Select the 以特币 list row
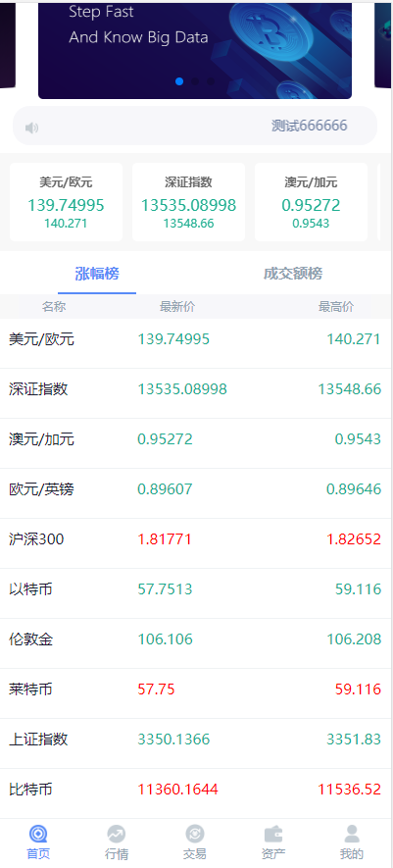 coord(196,589)
